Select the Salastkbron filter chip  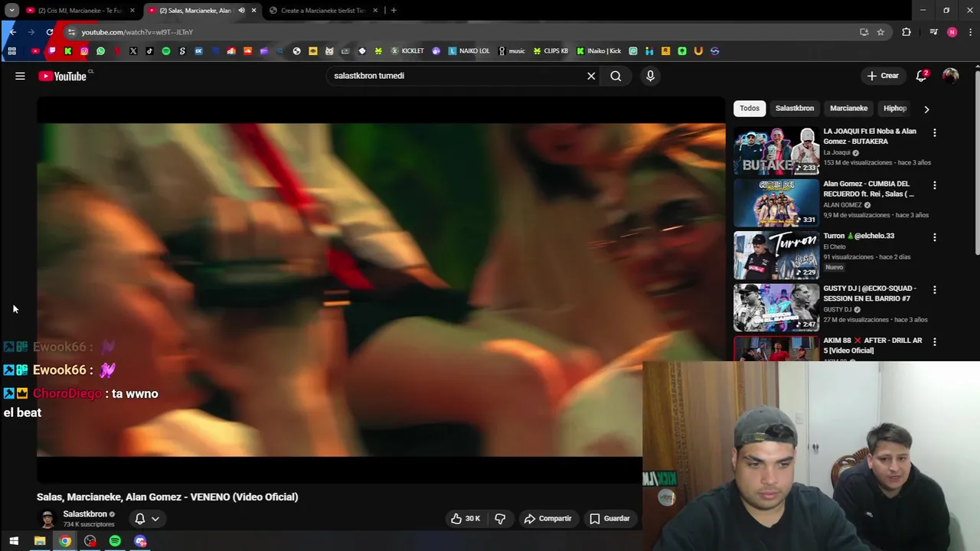coord(795,109)
